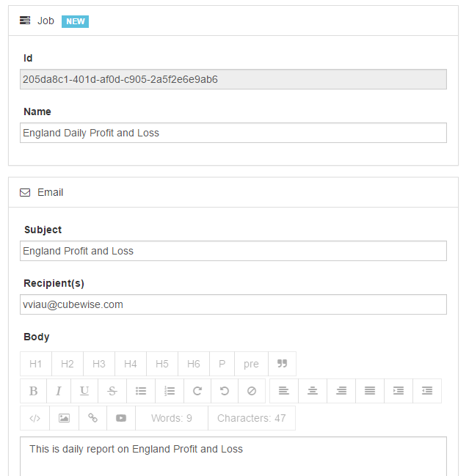Image resolution: width=469 pixels, height=476 pixels.
Task: Click the job Name input field
Action: coord(233,133)
